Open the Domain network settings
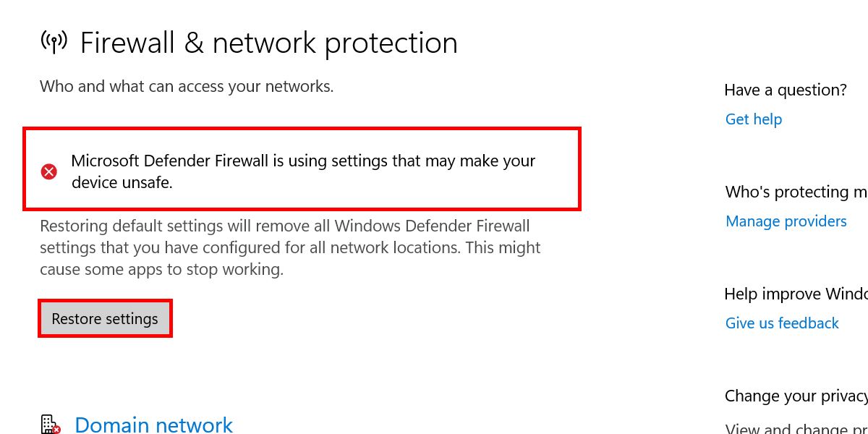 tap(153, 425)
